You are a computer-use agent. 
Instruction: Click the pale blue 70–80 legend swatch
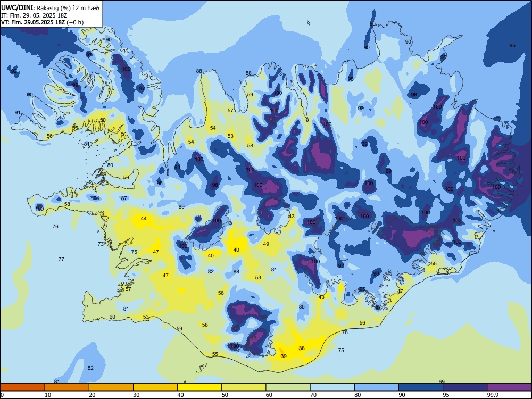(x=332, y=387)
